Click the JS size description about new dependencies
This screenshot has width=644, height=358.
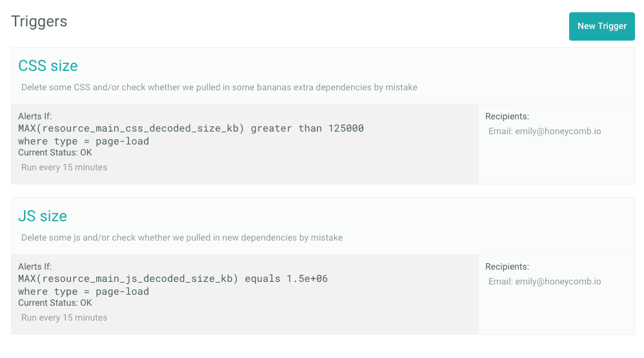click(181, 237)
